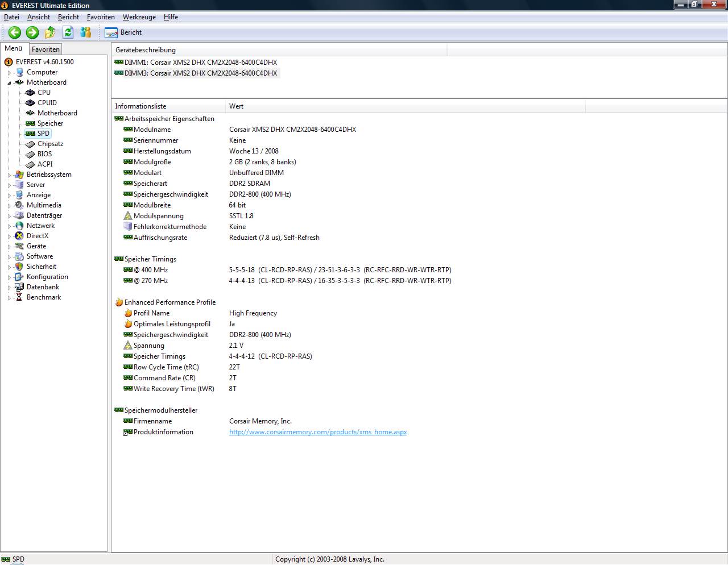Click the Anzeige monitor icon
This screenshot has height=565, width=728.
pos(19,195)
